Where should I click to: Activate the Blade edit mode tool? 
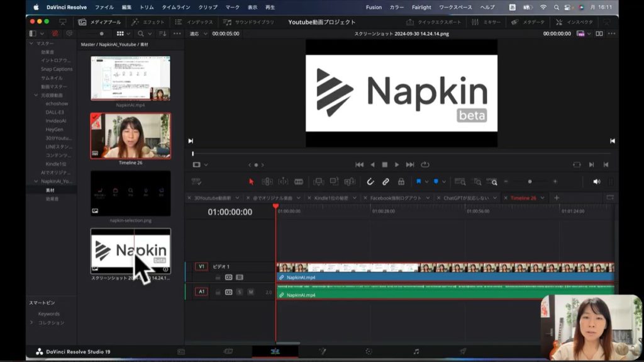tap(299, 181)
